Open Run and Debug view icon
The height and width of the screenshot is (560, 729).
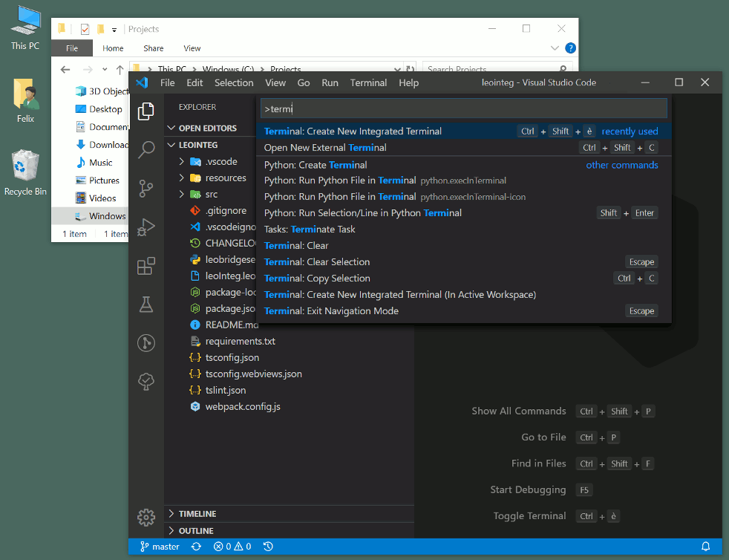146,227
